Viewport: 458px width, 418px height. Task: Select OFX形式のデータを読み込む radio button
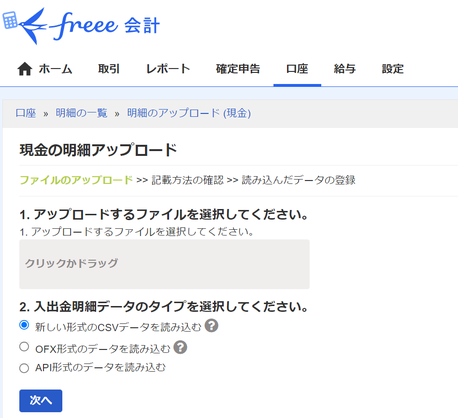click(x=24, y=347)
